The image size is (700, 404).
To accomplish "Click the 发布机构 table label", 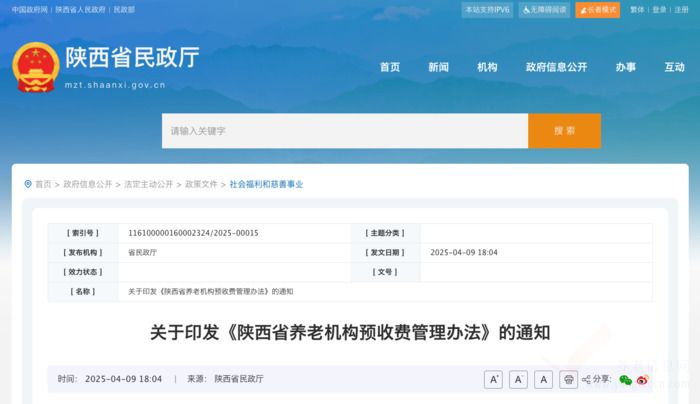I will click(83, 253).
